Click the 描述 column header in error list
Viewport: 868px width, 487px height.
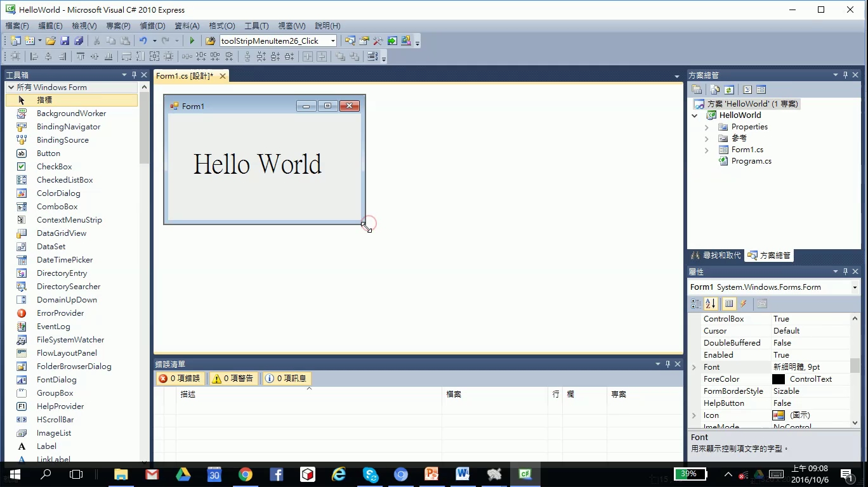[309, 394]
